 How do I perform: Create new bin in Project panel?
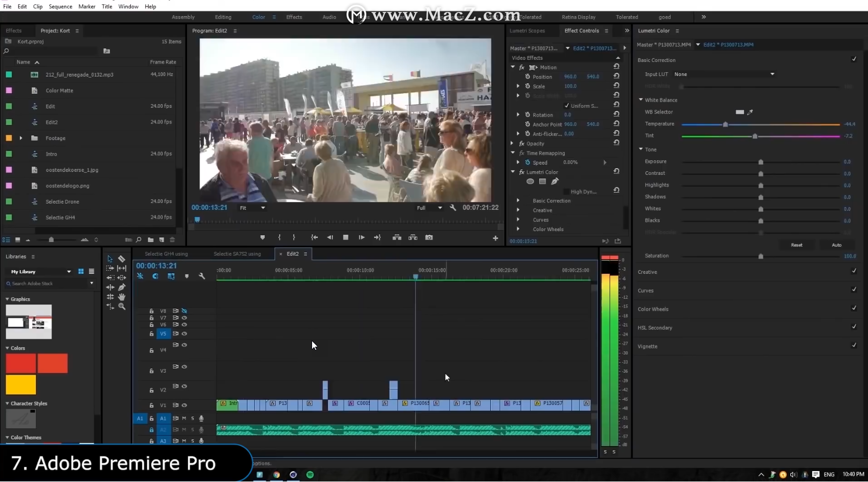(151, 240)
